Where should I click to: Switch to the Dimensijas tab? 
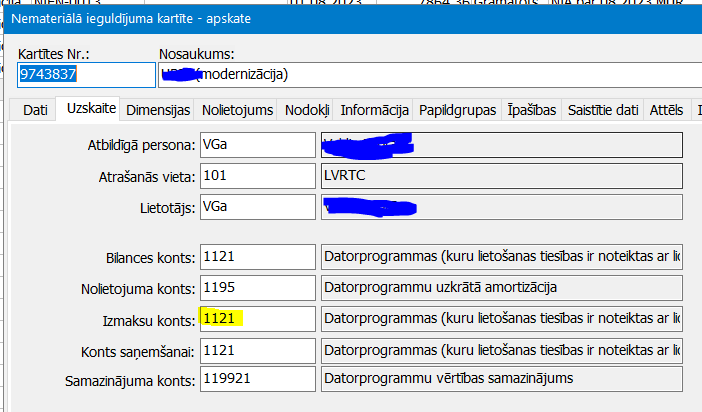point(158,110)
